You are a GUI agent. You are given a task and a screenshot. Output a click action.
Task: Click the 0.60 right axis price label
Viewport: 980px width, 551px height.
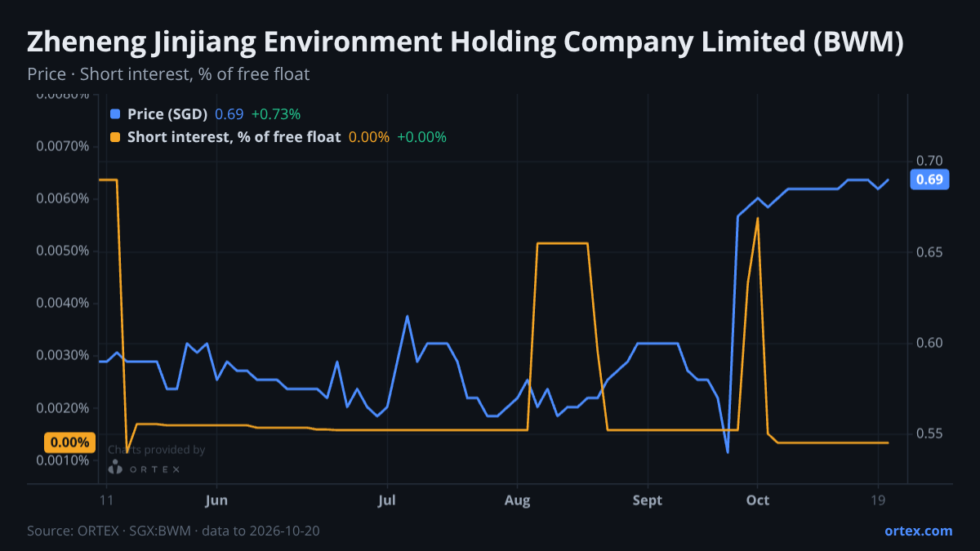(x=929, y=343)
